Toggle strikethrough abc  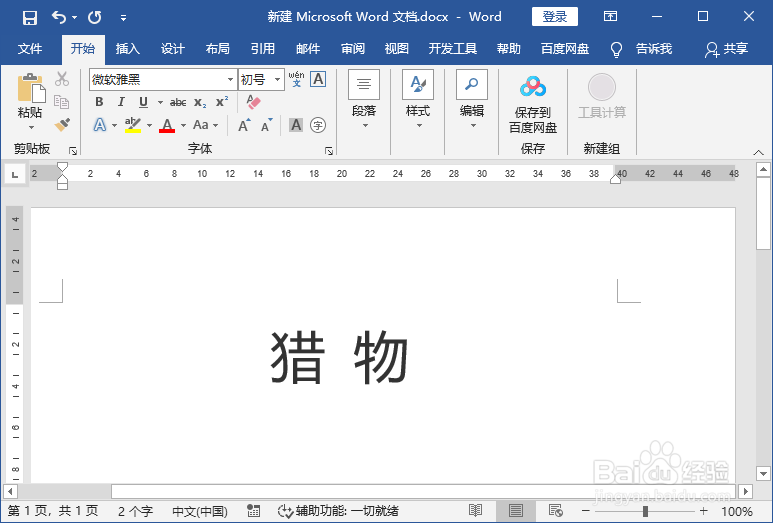click(x=177, y=103)
